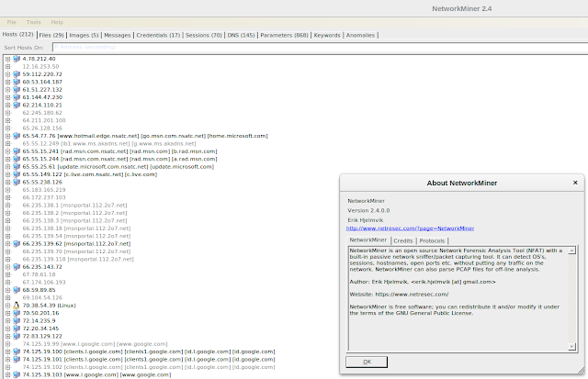Click the host icon beside 68.59.89.85
The width and height of the screenshot is (588, 379).
17,290
